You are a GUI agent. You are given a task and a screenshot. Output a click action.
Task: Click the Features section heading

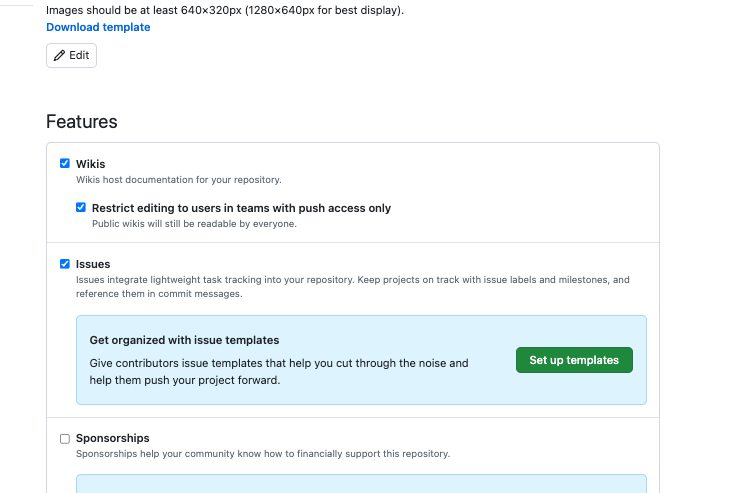[82, 121]
